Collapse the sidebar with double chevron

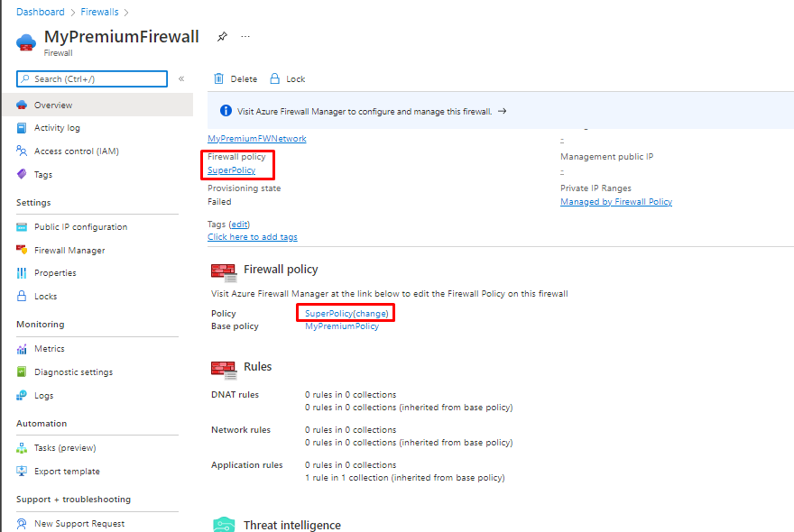point(181,79)
